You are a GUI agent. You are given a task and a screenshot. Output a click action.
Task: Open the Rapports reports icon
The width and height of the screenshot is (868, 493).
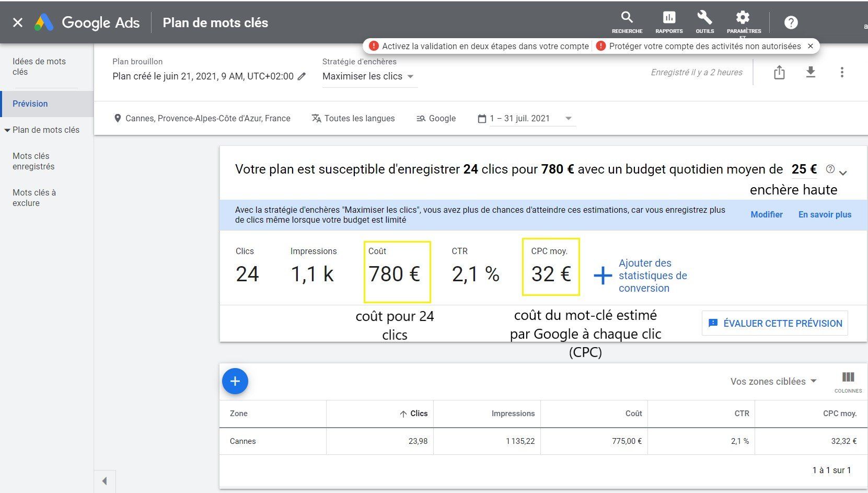(x=669, y=22)
